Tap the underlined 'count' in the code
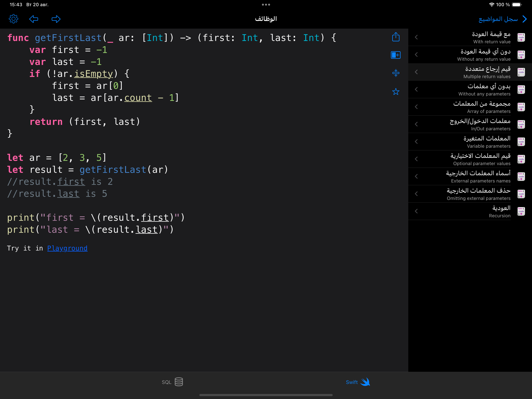532x399 pixels. pos(138,98)
